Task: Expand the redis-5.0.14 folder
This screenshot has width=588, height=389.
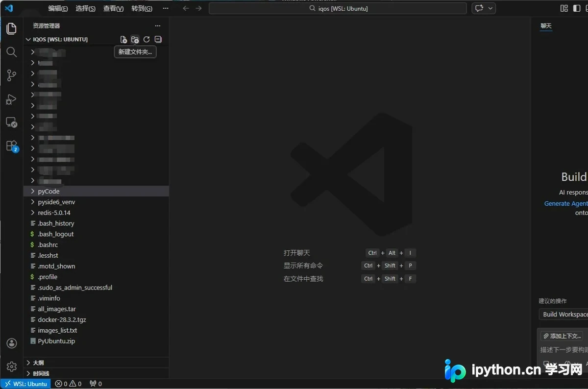Action: [x=96, y=213]
